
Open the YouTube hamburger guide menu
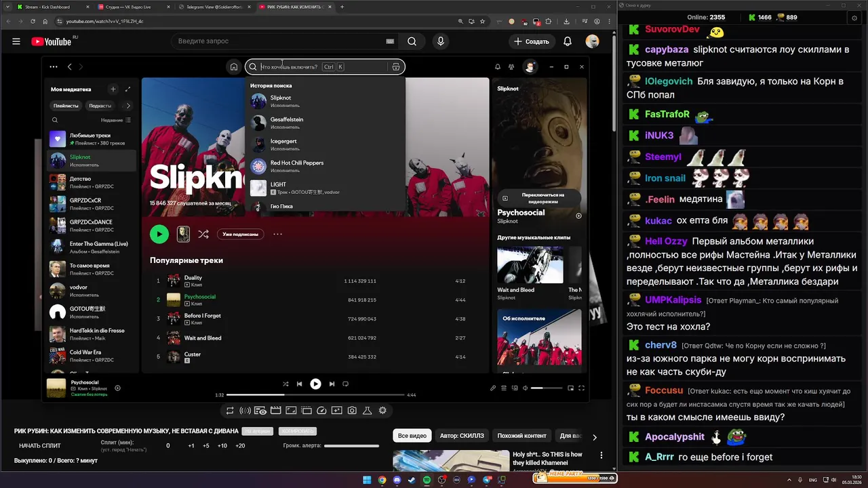tap(16, 41)
